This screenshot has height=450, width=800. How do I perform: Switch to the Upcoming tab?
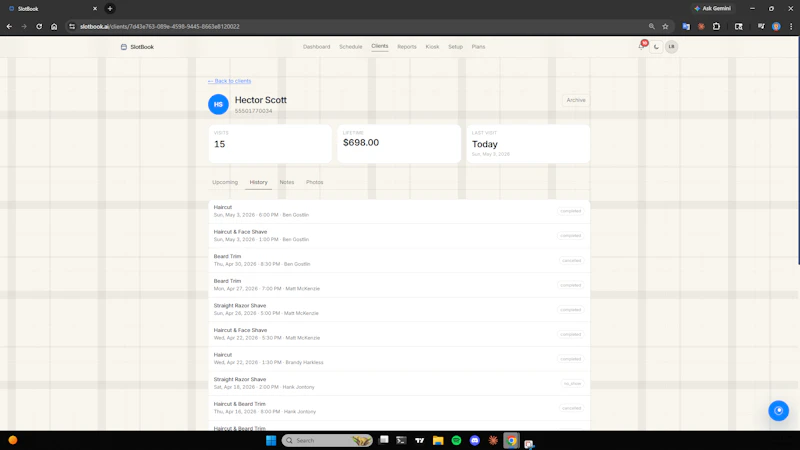coord(225,182)
